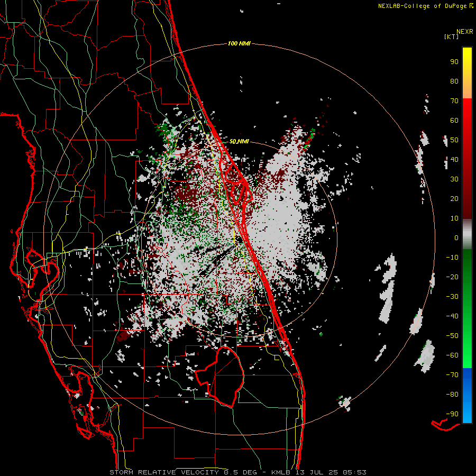Click the blue bottom segment of the color bar

click(x=467, y=395)
